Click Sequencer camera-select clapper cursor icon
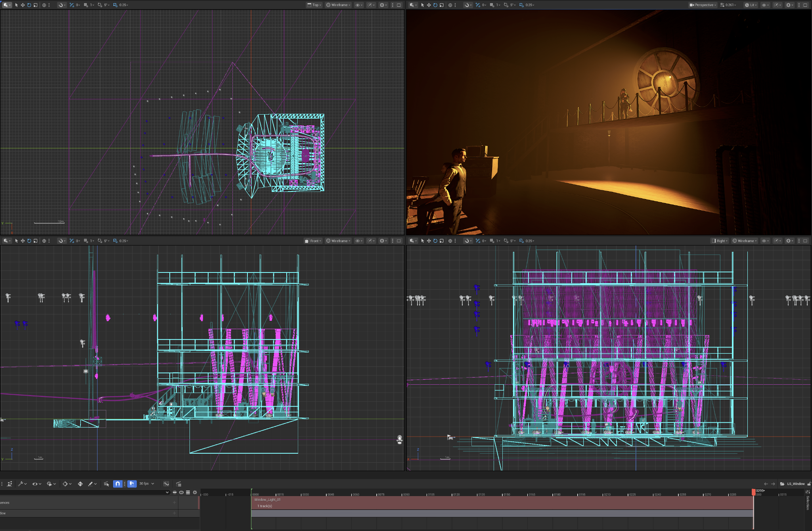Image resolution: width=812 pixels, height=531 pixels. [106, 484]
